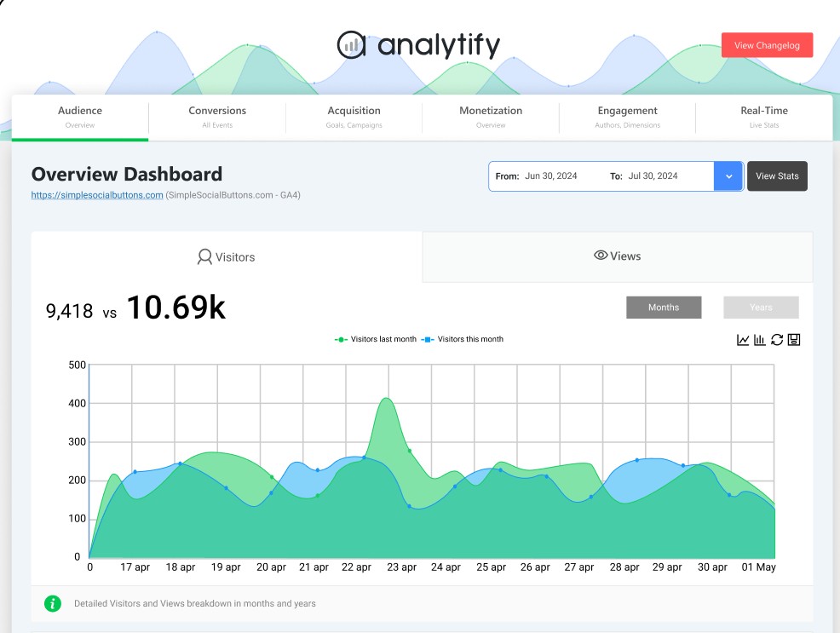The image size is (840, 633).
Task: Click the Overview Dashboard heading
Action: (126, 174)
